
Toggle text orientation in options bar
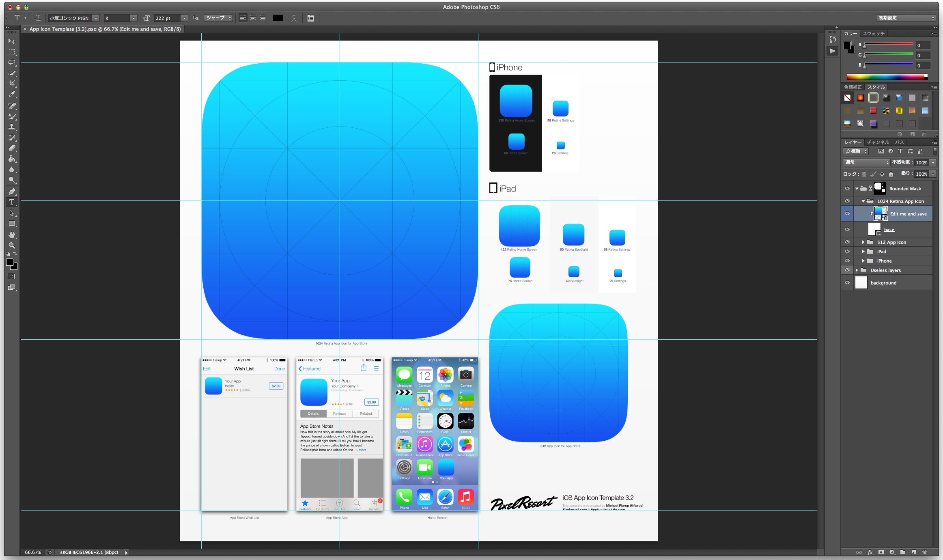click(37, 18)
